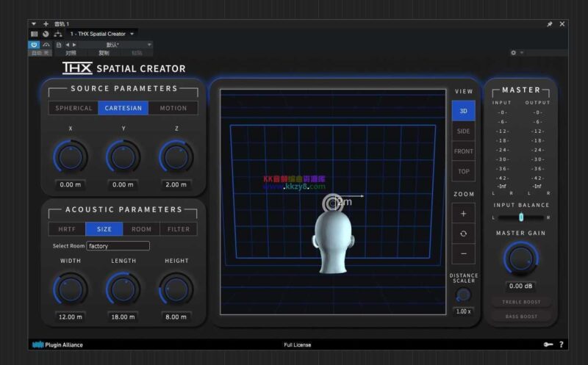Enable Treble Boost
This screenshot has height=365, width=588.
point(521,302)
